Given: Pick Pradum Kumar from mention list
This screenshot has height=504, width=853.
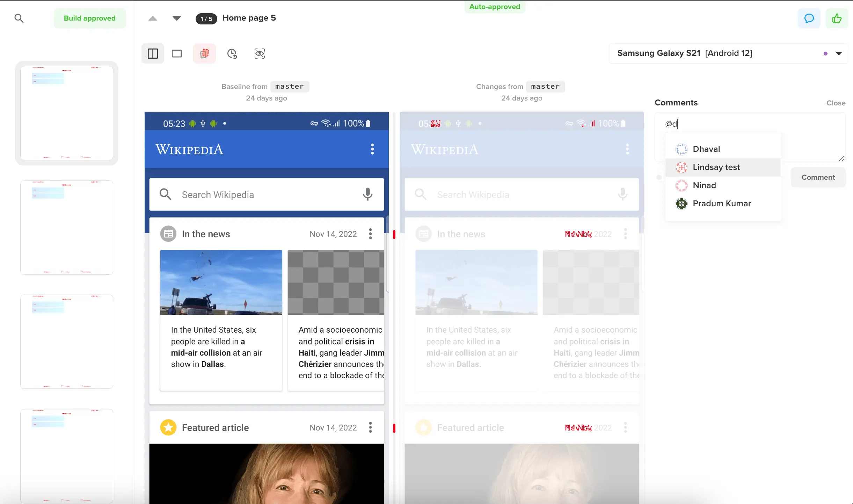Looking at the screenshot, I should coord(721,203).
